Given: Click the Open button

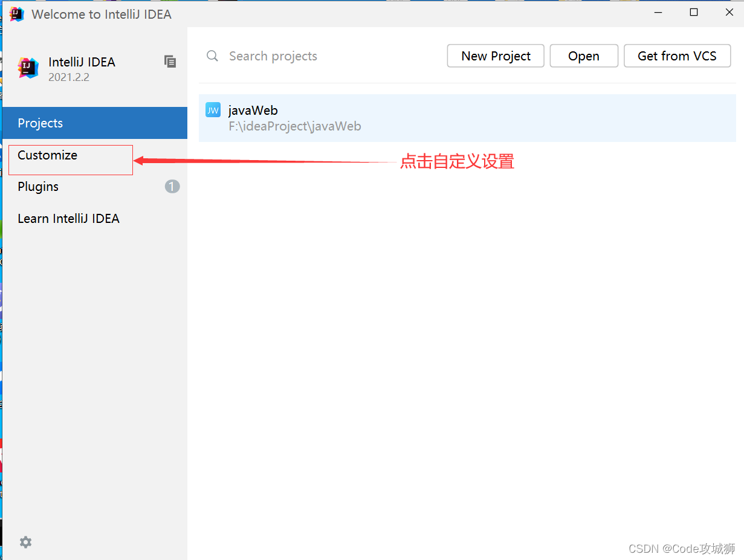Looking at the screenshot, I should (x=584, y=56).
